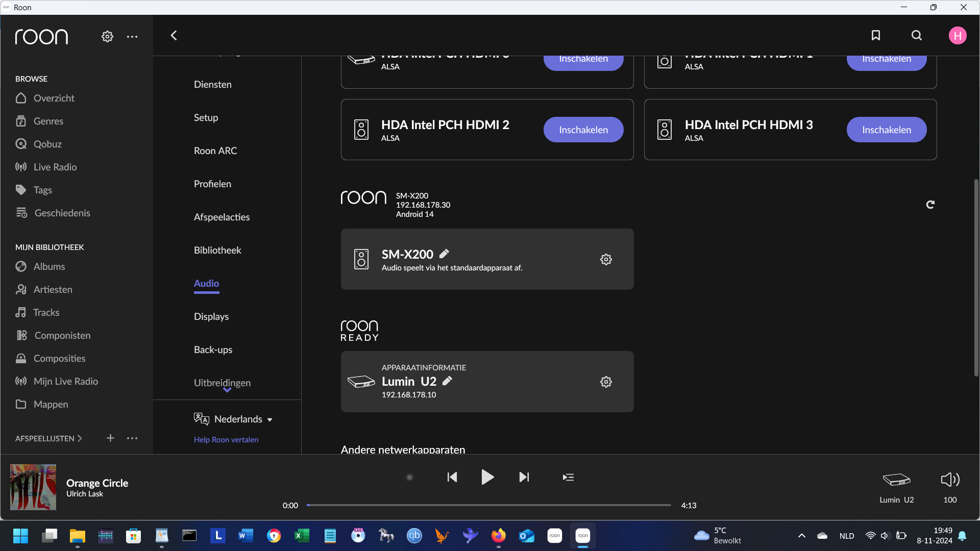Open Orange Circle album artwork

pos(33,487)
